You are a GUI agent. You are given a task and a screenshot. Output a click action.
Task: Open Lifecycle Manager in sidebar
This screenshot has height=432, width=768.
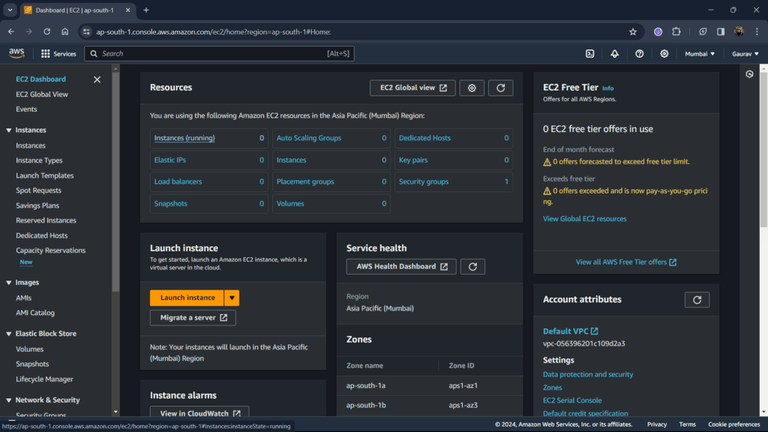(x=44, y=379)
